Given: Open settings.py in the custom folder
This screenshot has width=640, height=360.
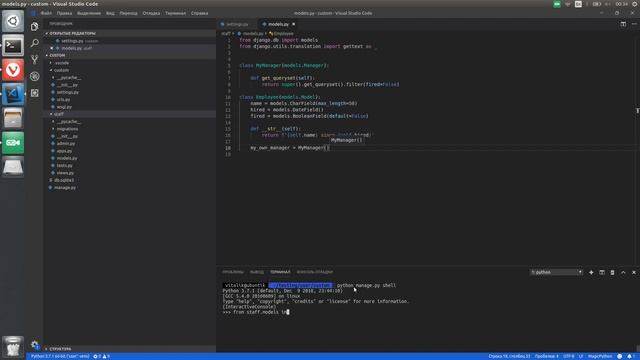Looking at the screenshot, I should (67, 92).
